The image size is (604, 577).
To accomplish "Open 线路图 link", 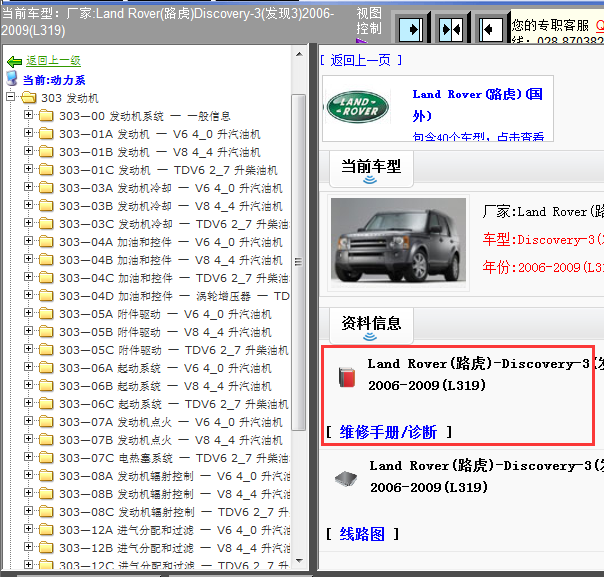I will [x=362, y=534].
